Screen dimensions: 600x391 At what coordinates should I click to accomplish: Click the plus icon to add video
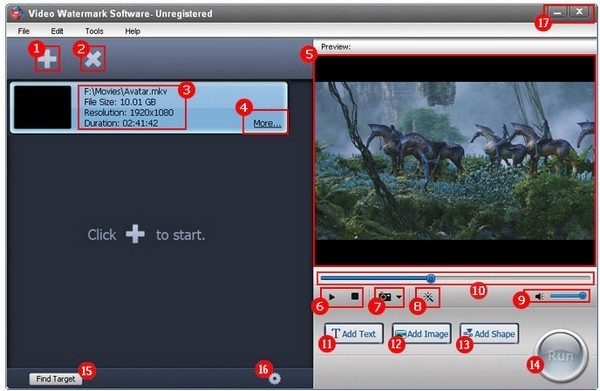(x=47, y=60)
